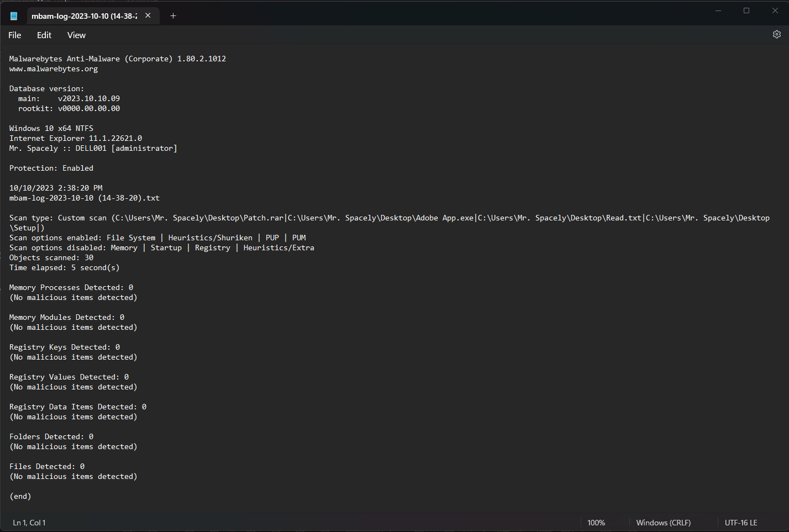Add a new tab with plus button
This screenshot has height=532, width=789.
point(173,15)
